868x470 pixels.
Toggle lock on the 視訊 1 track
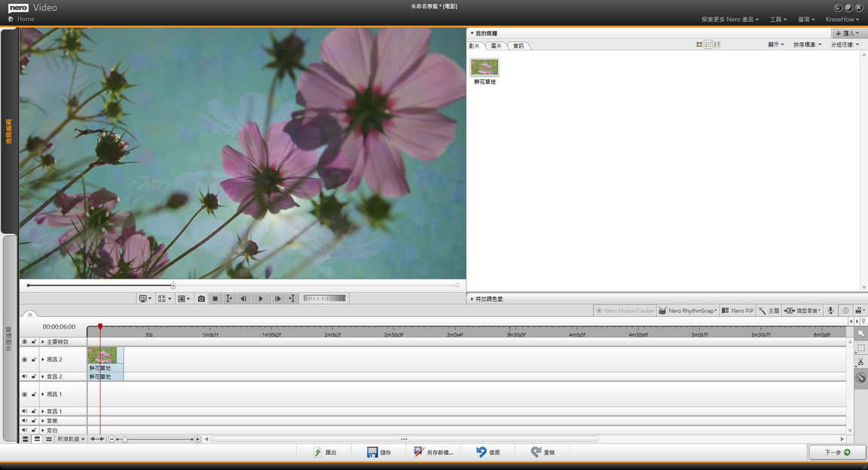tap(34, 395)
